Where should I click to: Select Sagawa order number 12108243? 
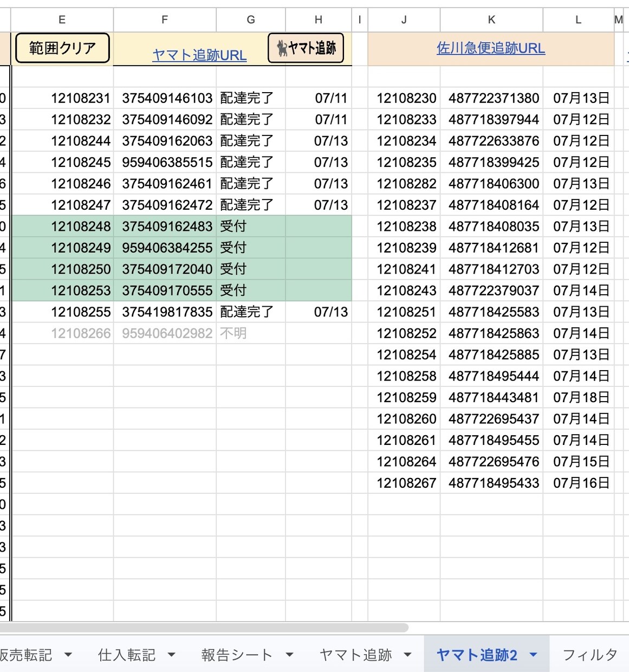pos(404,290)
